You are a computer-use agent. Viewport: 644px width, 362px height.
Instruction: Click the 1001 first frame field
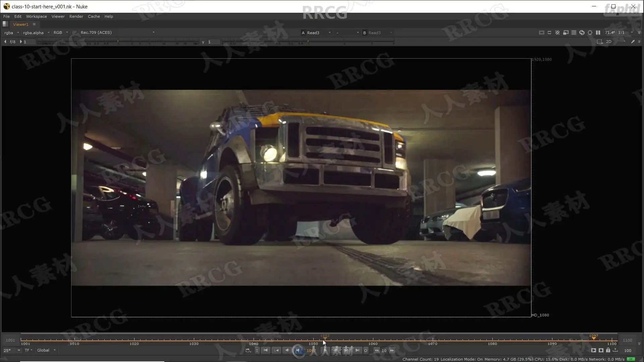click(x=10, y=340)
